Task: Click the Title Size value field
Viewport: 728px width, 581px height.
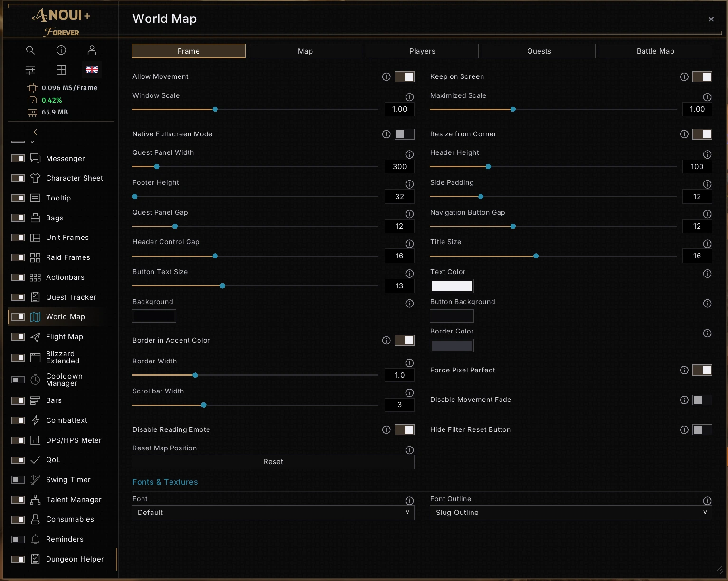Action: [x=697, y=256]
